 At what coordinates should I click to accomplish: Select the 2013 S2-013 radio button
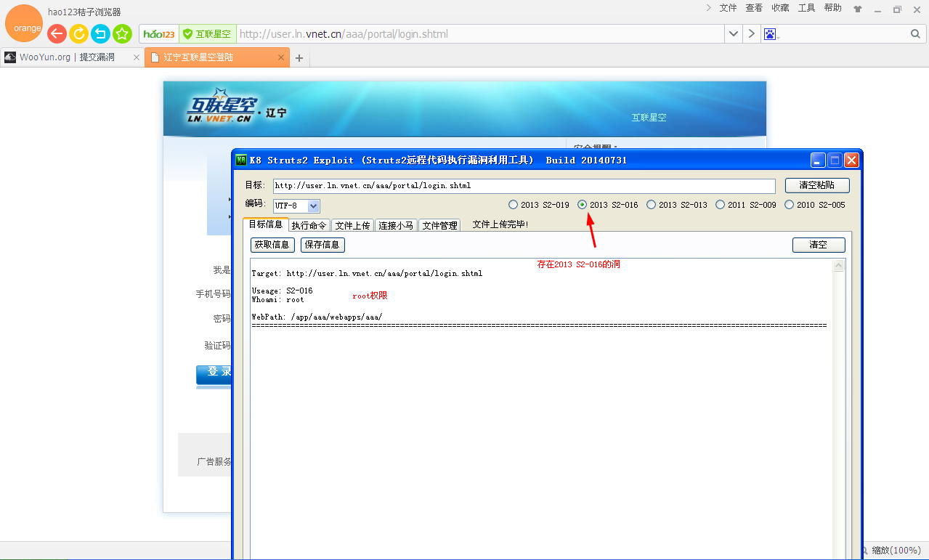coord(677,205)
